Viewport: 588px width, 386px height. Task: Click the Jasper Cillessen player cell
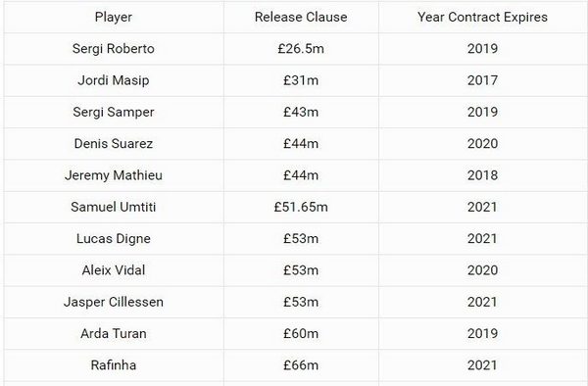[114, 302]
